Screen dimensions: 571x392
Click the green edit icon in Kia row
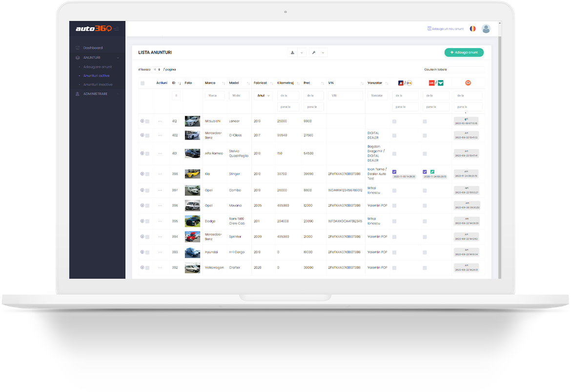coord(432,171)
